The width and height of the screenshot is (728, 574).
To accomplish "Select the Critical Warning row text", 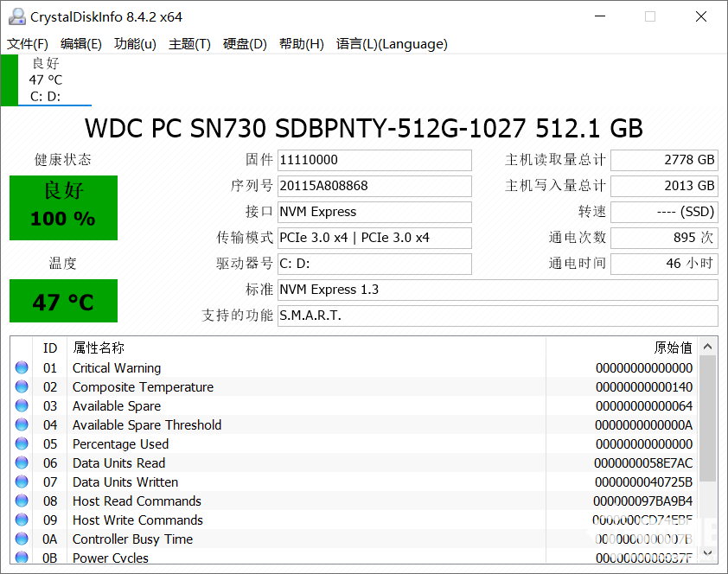I will (x=117, y=368).
